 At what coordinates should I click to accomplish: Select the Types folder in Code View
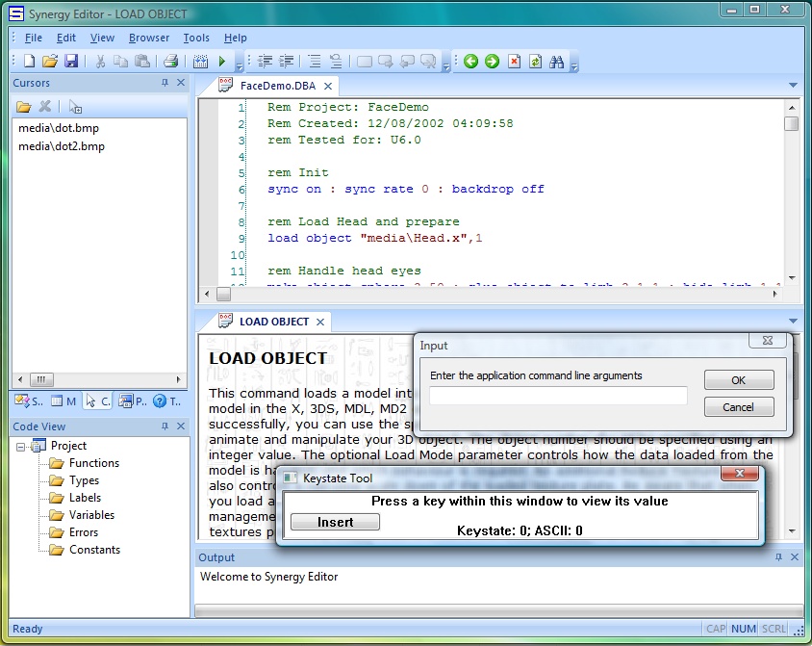click(84, 480)
